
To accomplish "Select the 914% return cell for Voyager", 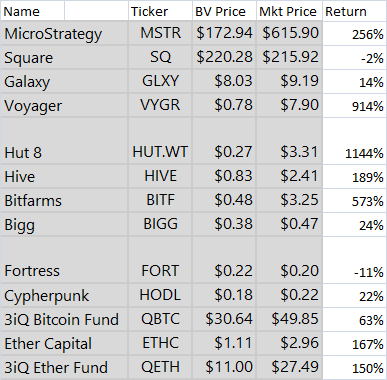I will (355, 105).
